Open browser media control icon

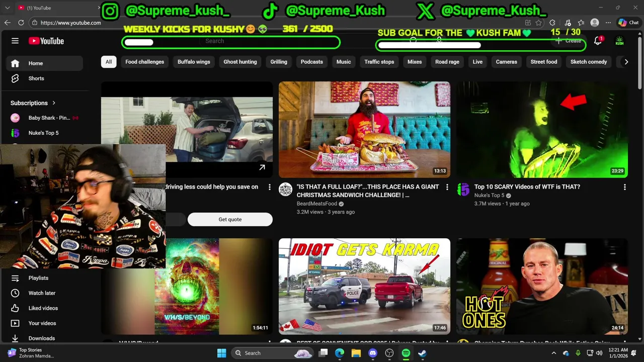click(568, 23)
